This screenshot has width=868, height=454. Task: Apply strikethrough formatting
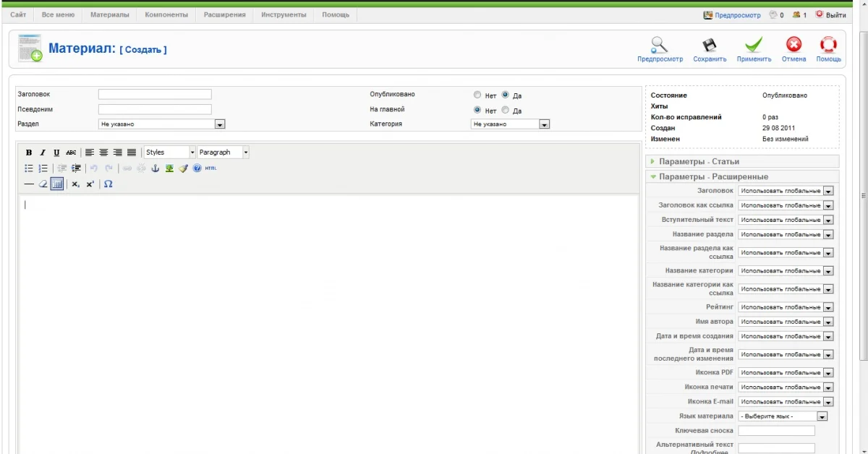click(x=71, y=153)
